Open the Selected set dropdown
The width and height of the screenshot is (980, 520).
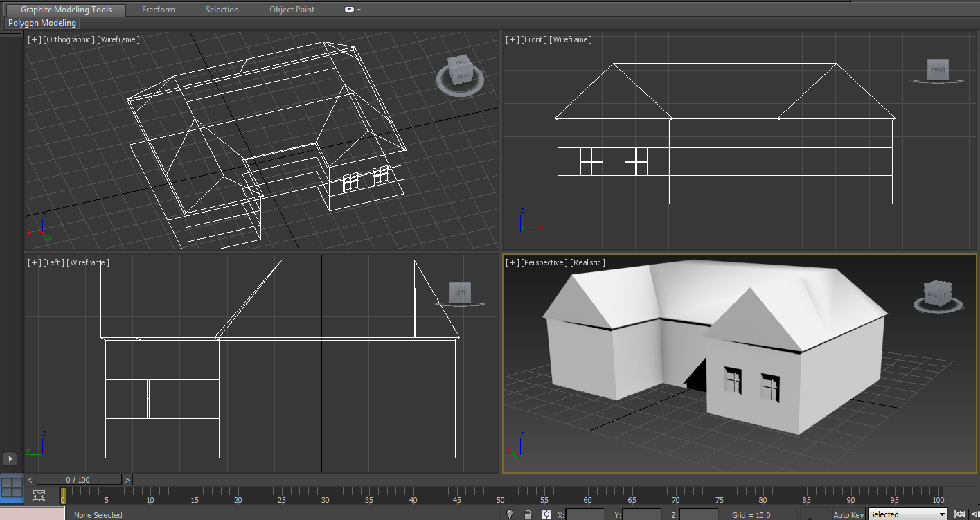(x=907, y=514)
